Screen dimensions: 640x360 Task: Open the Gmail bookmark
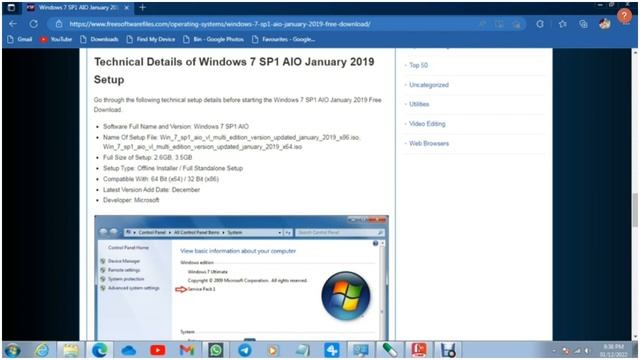[x=20, y=39]
